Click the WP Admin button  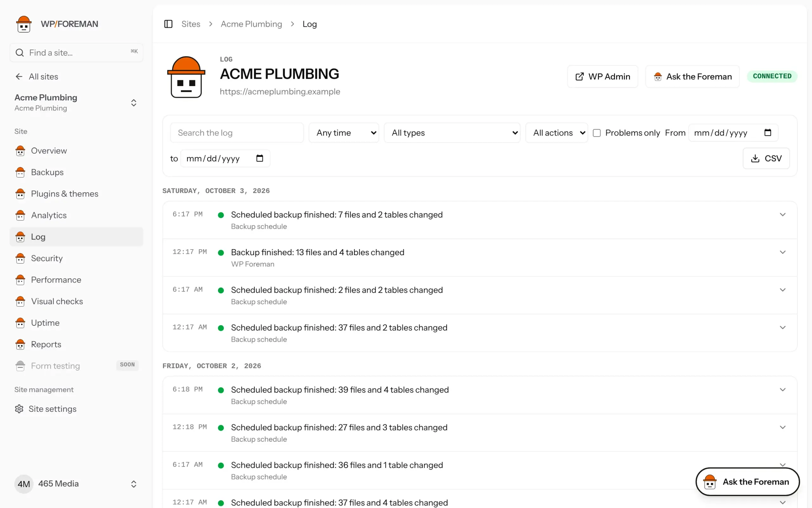[603, 77]
